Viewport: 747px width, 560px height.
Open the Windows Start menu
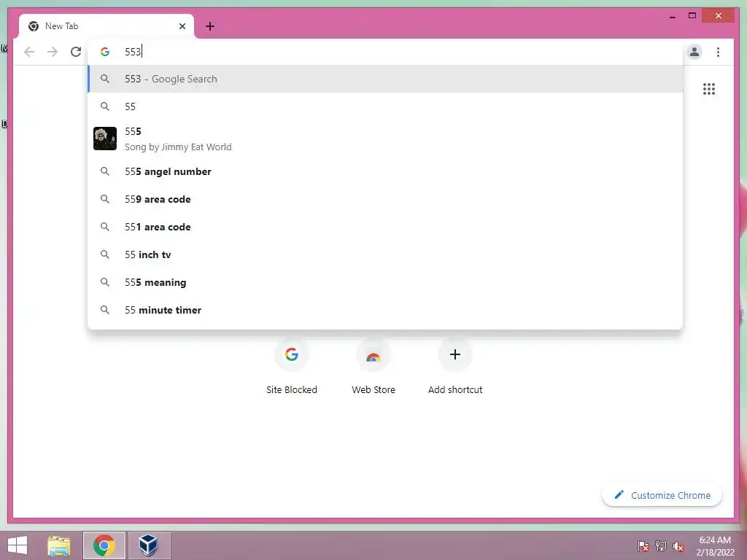18,545
